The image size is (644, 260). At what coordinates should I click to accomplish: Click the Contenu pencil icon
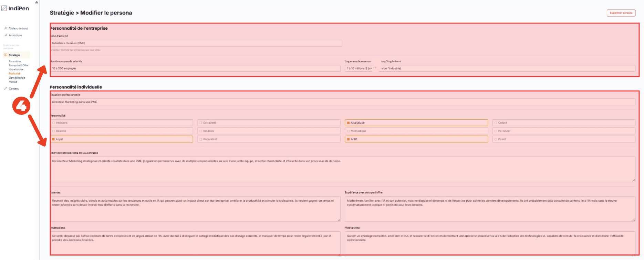pos(6,89)
